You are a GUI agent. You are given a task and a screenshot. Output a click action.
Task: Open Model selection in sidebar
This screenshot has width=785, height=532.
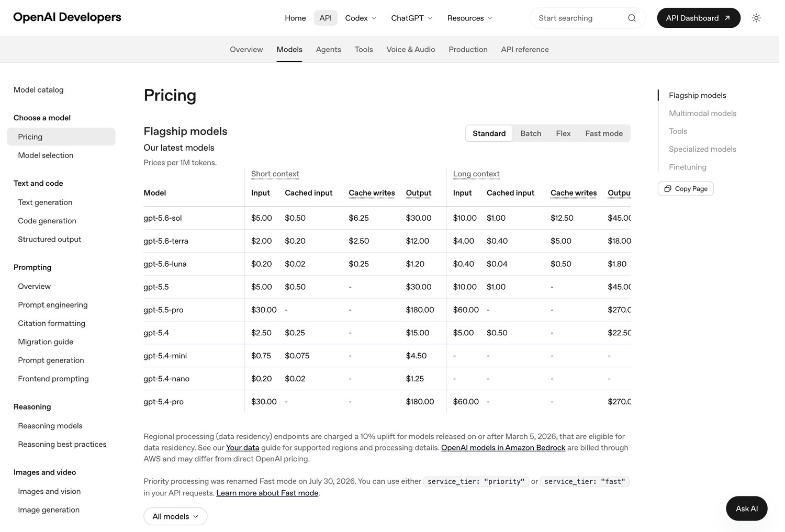point(46,155)
